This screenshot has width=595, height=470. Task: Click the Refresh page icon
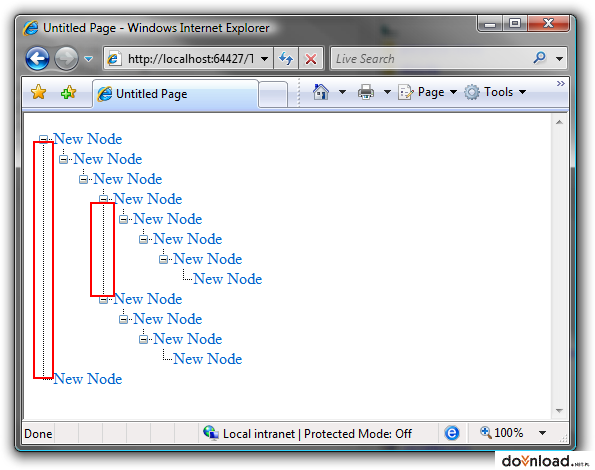[286, 58]
